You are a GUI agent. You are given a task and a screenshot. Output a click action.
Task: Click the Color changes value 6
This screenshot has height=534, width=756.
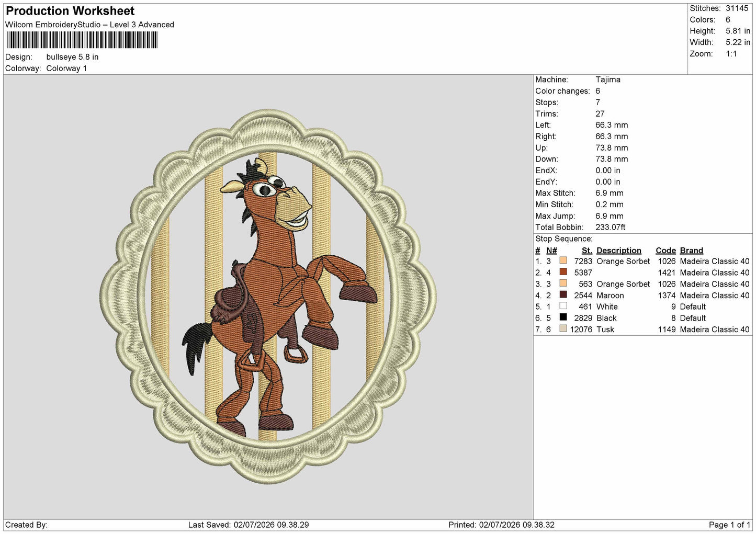click(598, 91)
